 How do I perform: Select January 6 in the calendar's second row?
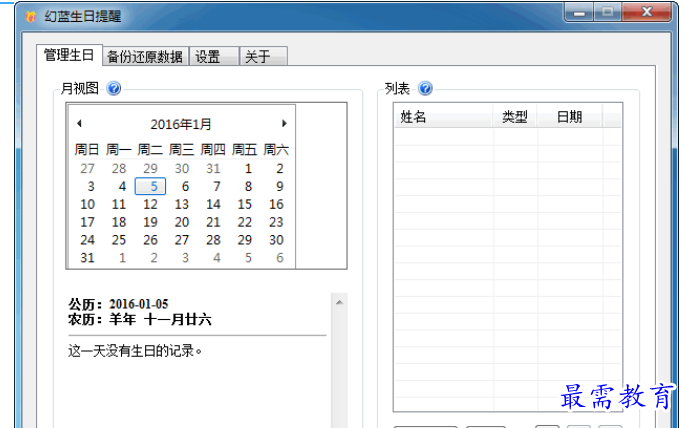tap(185, 186)
